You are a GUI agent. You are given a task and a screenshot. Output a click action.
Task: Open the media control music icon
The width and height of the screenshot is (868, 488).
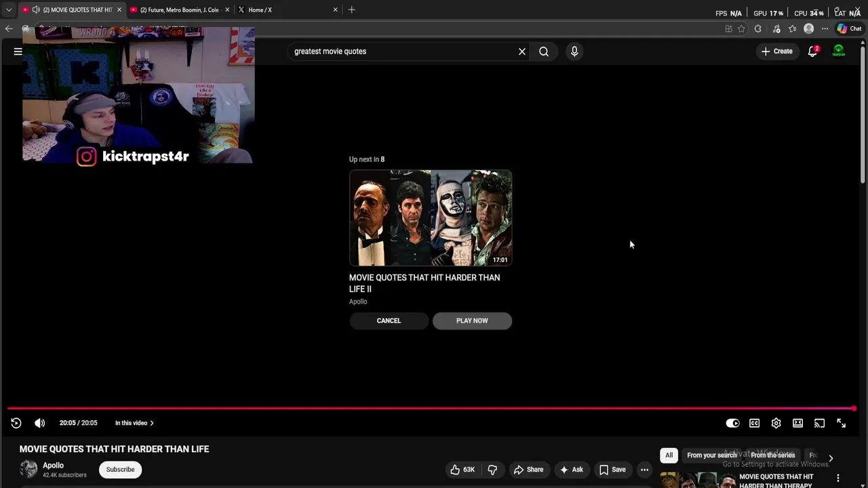pyautogui.click(x=776, y=28)
